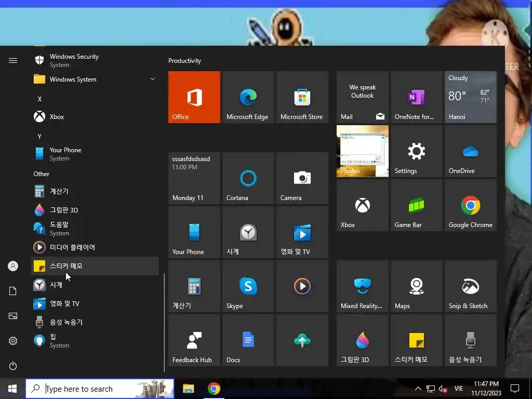Open the cloud upload tile
532x399 pixels.
tap(302, 340)
